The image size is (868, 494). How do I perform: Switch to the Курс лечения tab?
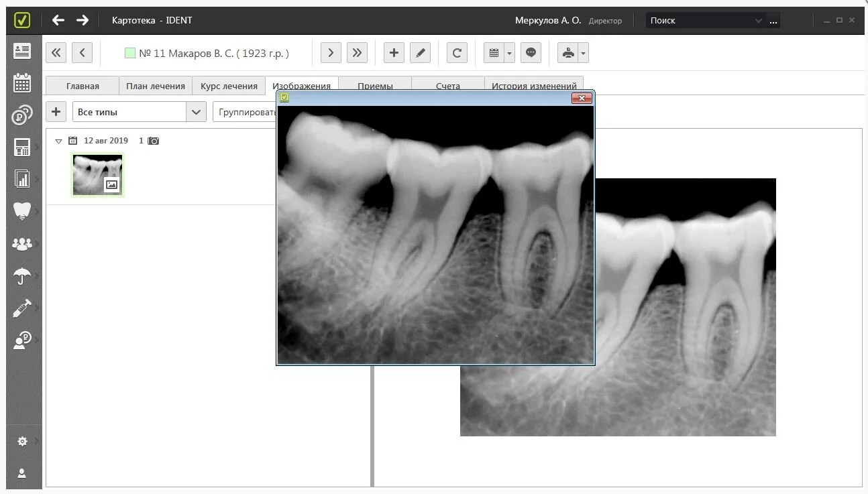229,86
